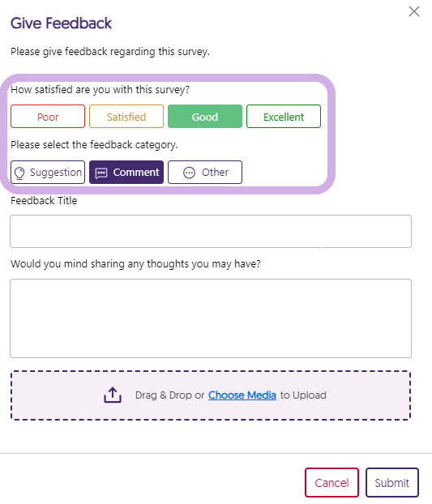
Task: Rate the survey as Excellent
Action: [x=284, y=117]
